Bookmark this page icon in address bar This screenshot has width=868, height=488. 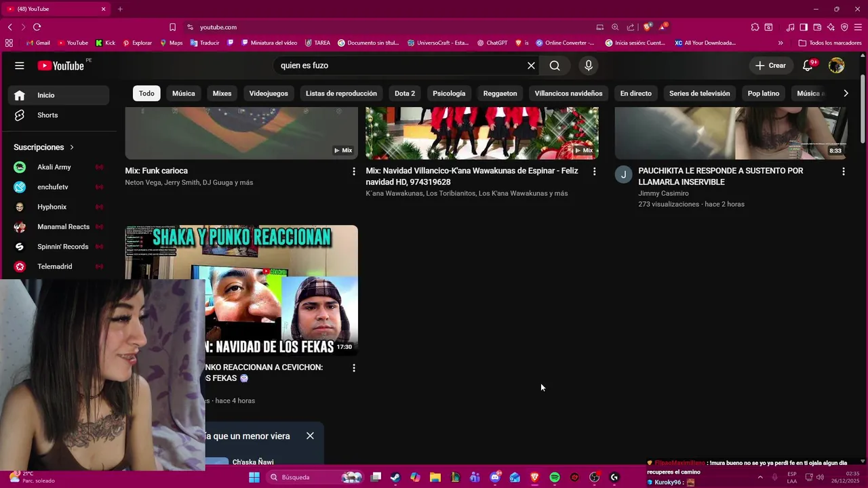[173, 27]
